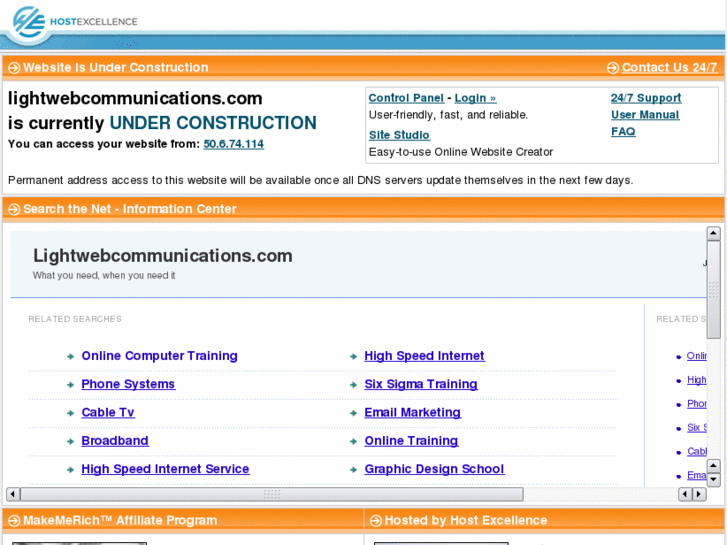Click arrow icon beside Search the Net header
Image resolution: width=727 pixels, height=545 pixels.
(x=14, y=209)
